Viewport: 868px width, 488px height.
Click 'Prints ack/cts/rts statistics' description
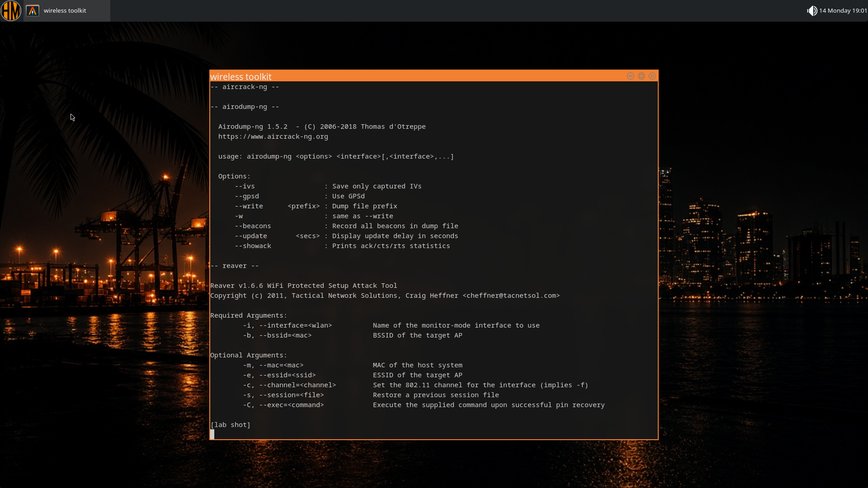coord(391,246)
